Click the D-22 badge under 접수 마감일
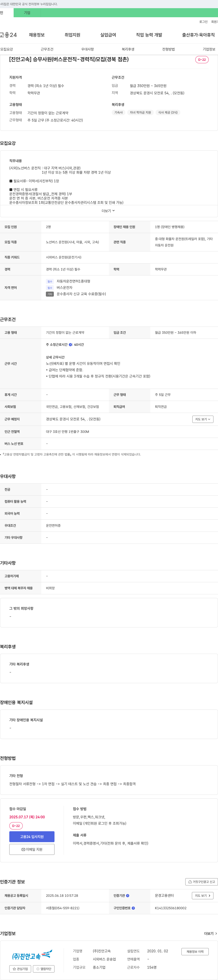The height and width of the screenshot is (980, 218). [x=16, y=826]
